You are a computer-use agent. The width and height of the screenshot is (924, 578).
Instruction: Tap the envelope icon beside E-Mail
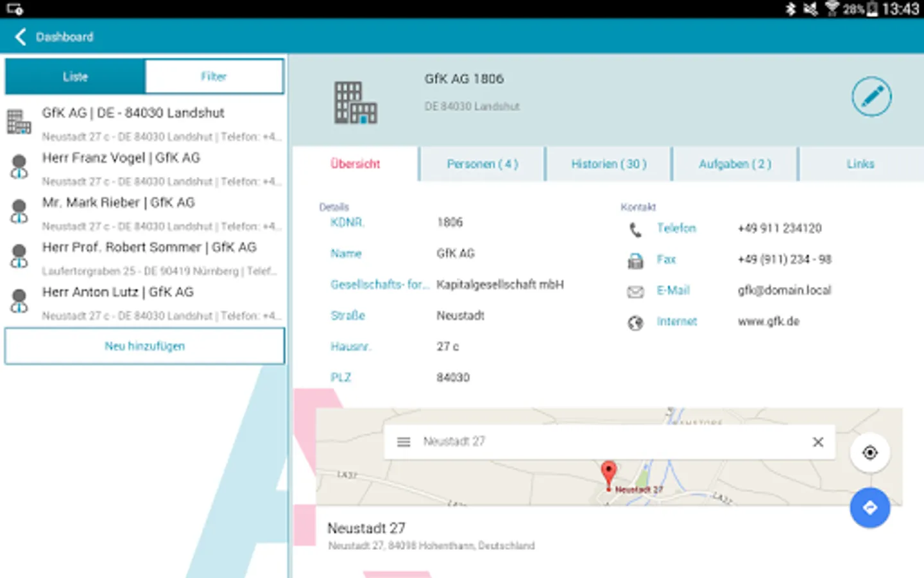point(635,292)
